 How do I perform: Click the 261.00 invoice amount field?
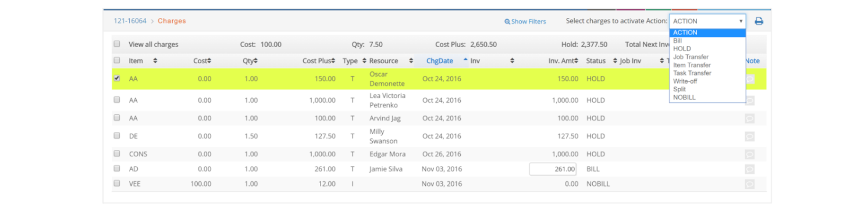click(553, 169)
